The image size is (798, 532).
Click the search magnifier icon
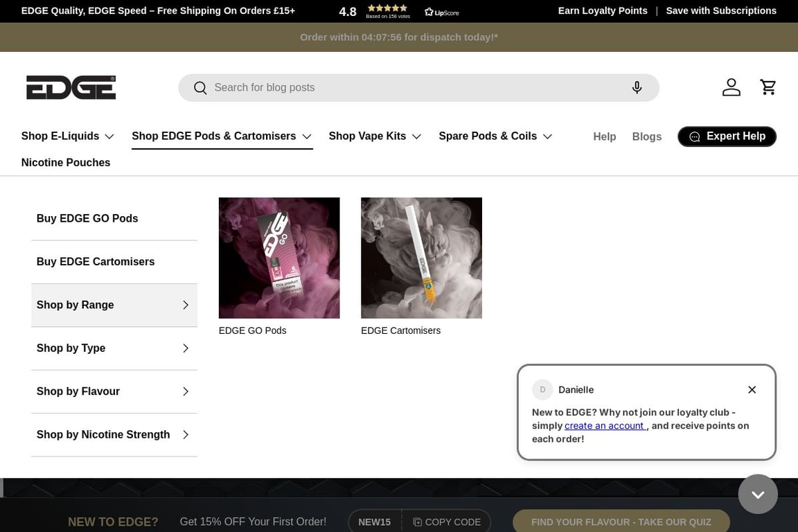[200, 88]
